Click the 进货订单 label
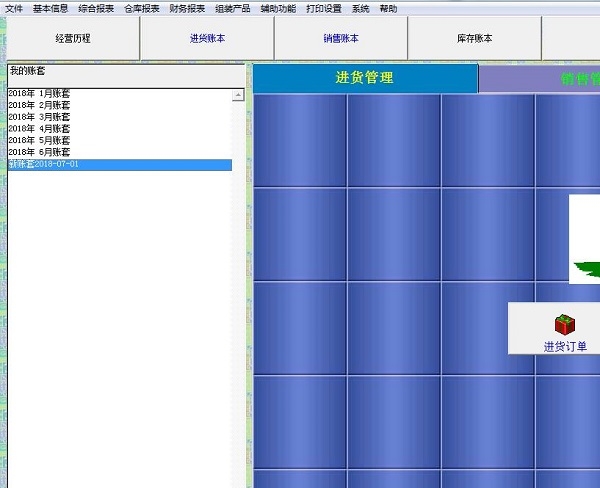The width and height of the screenshot is (600, 488). click(565, 347)
